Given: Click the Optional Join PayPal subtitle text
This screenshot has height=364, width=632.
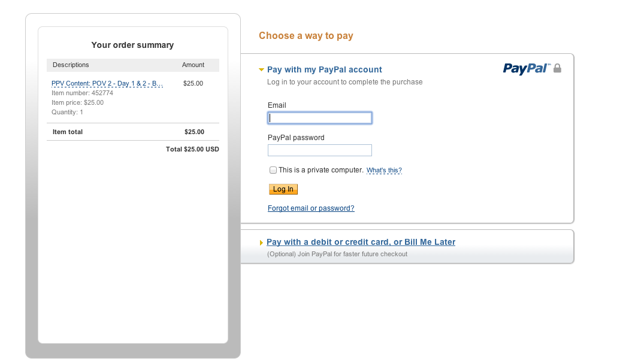Looking at the screenshot, I should point(337,254).
